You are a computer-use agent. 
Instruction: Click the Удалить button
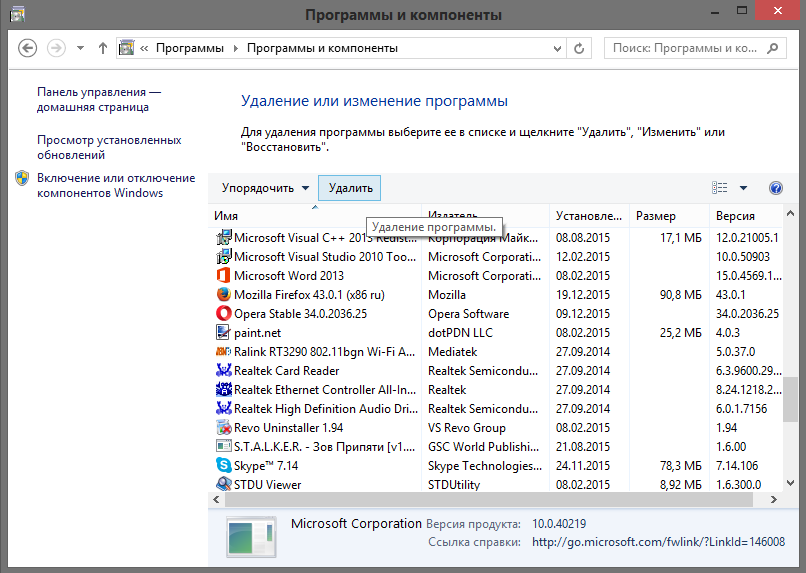click(350, 188)
